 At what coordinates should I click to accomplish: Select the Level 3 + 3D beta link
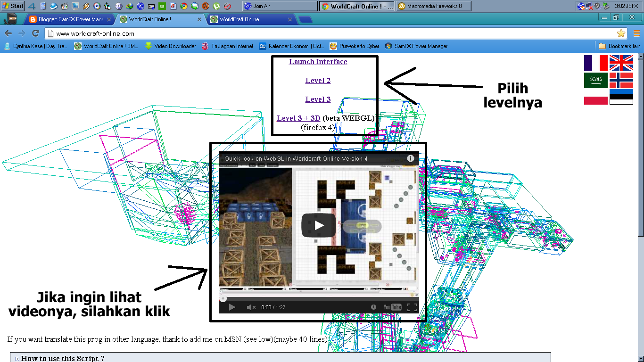click(299, 118)
